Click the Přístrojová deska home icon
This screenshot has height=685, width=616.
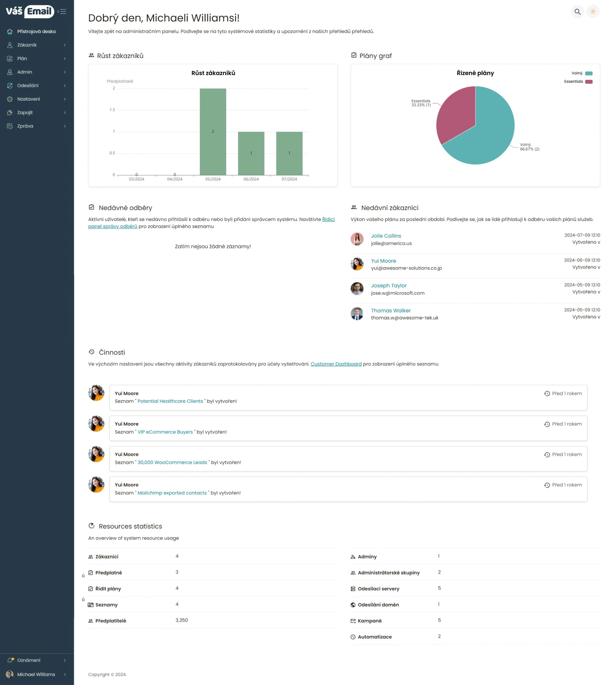pyautogui.click(x=10, y=32)
